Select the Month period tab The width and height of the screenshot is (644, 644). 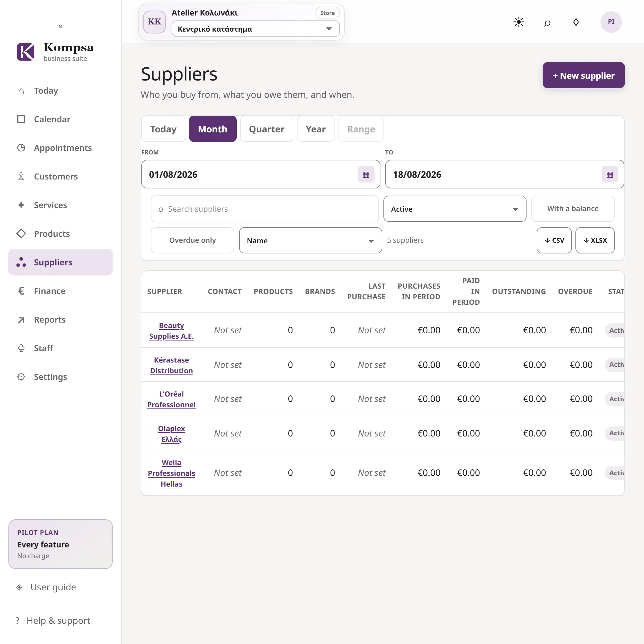click(x=213, y=129)
